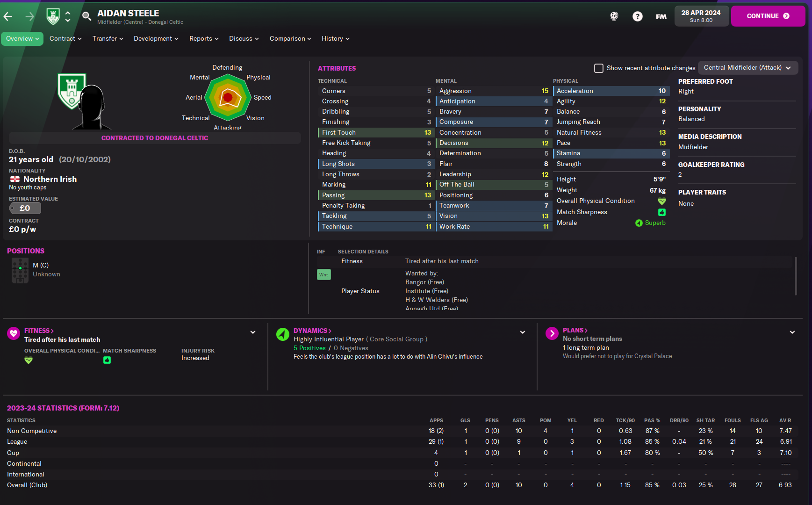Screen dimensions: 812x505
Task: Click the attribute polygon radar chart
Action: pos(228,97)
